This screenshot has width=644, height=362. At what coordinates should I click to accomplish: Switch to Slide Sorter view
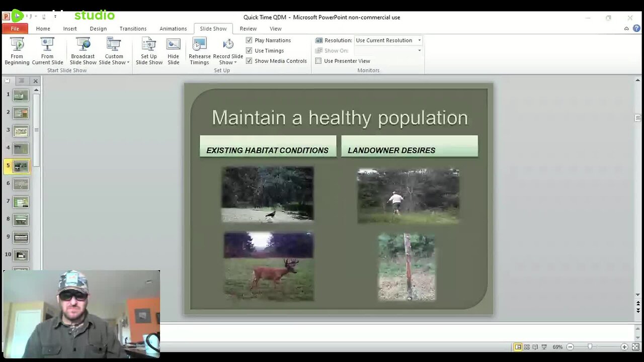pyautogui.click(x=527, y=347)
